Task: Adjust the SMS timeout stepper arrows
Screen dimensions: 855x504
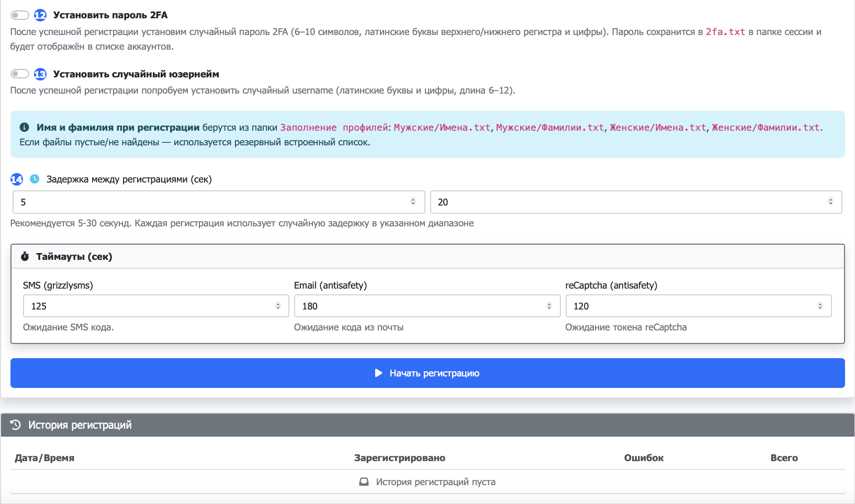Action: pyautogui.click(x=278, y=306)
